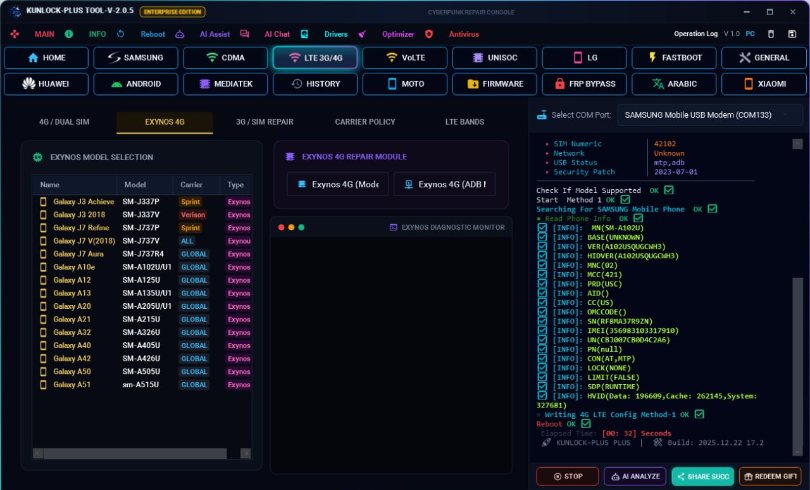Open the MAIN menu
This screenshot has width=810, height=490.
(44, 34)
